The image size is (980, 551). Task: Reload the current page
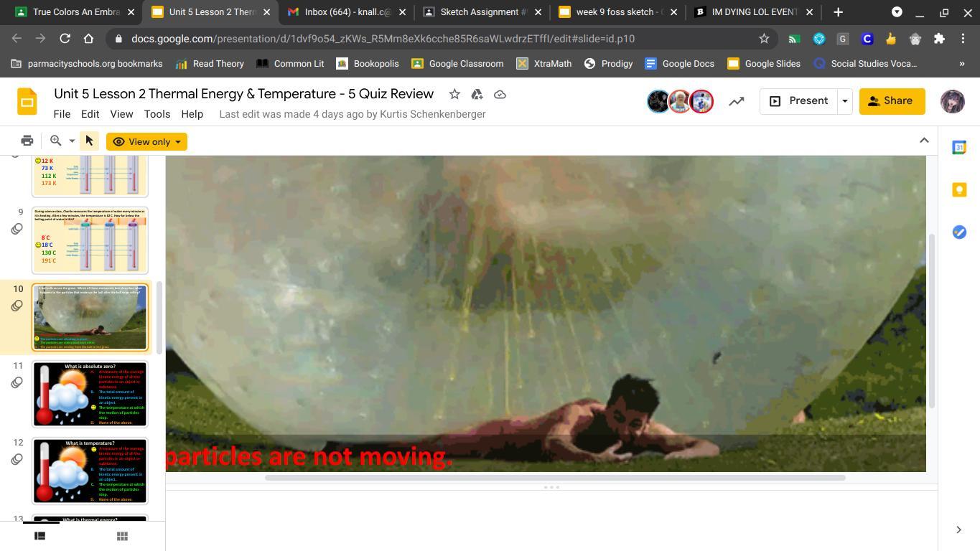click(65, 39)
